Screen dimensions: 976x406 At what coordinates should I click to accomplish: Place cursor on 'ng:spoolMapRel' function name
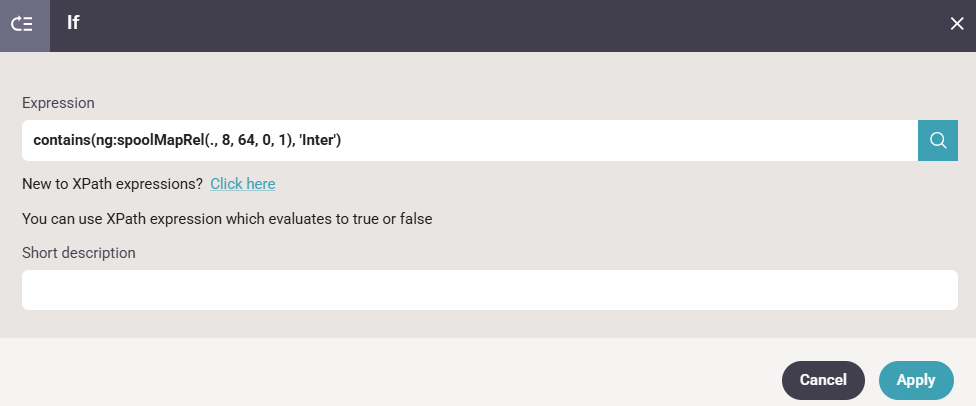[x=146, y=141]
